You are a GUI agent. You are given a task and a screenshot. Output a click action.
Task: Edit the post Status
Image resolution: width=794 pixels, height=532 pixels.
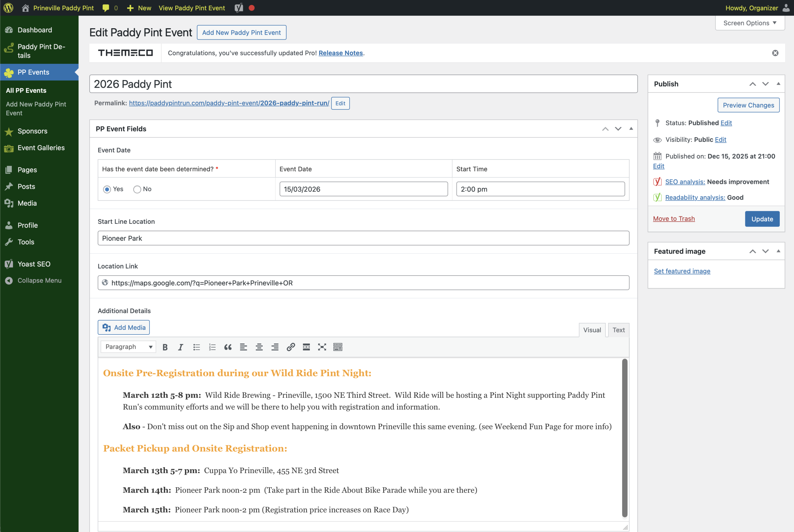(726, 123)
